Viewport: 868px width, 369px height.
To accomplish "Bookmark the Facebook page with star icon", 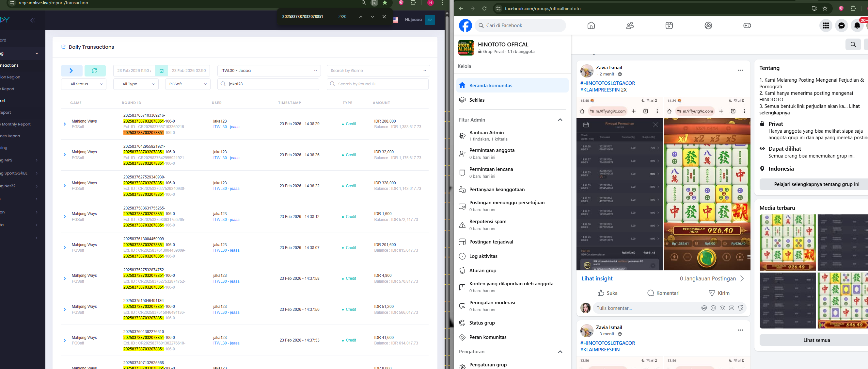I will [825, 8].
